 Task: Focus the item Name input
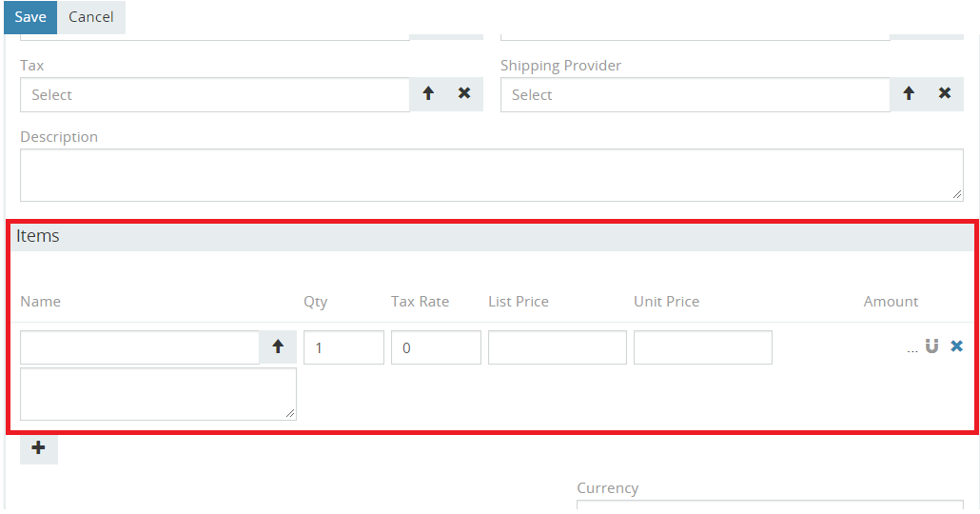(140, 347)
